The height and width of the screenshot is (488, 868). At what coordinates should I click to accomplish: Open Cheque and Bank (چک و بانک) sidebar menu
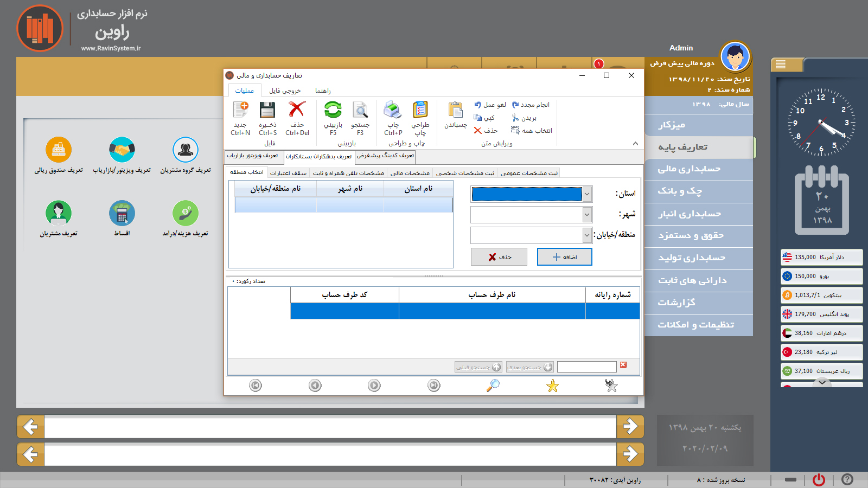[680, 191]
